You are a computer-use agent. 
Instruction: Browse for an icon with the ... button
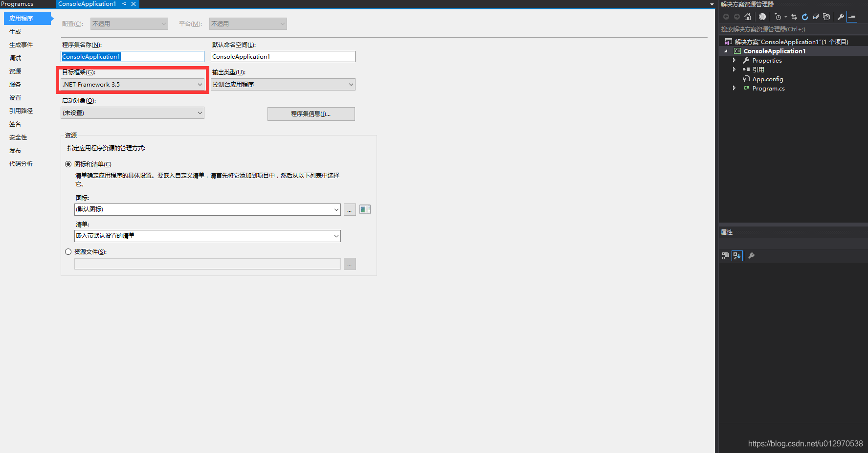click(x=350, y=209)
